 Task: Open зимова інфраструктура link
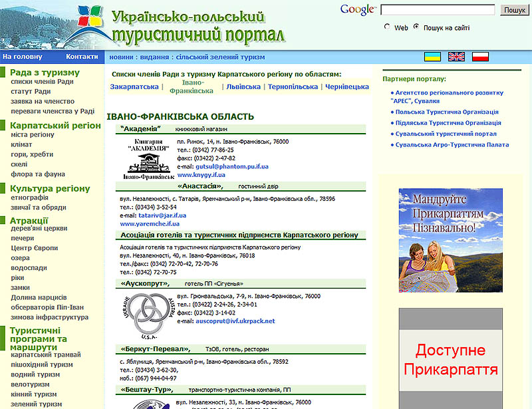coord(49,317)
